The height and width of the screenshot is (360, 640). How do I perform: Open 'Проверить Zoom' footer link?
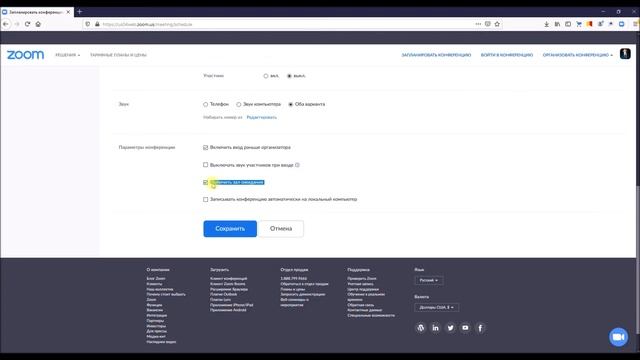click(362, 279)
